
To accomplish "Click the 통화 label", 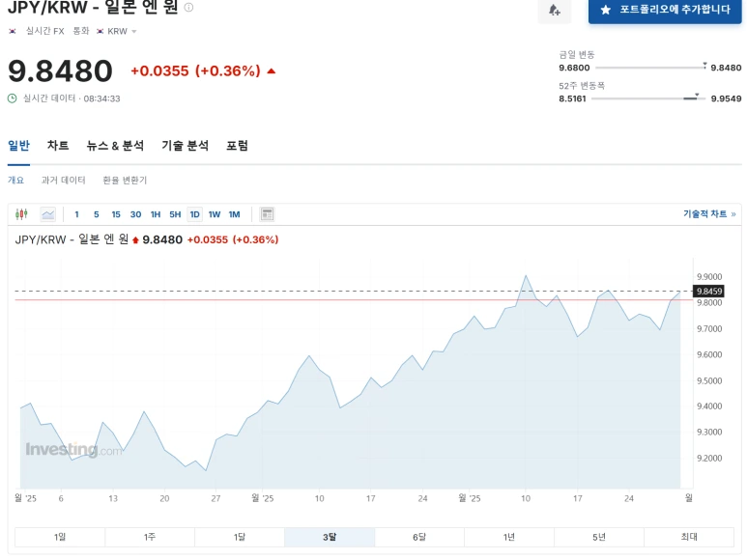I will pyautogui.click(x=81, y=31).
